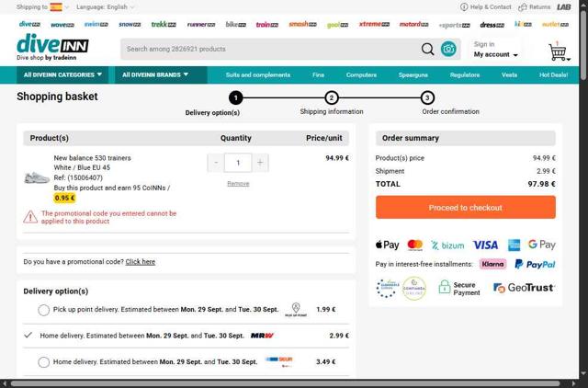The height and width of the screenshot is (388, 588).
Task: Click the Sign in link
Action: tap(484, 44)
